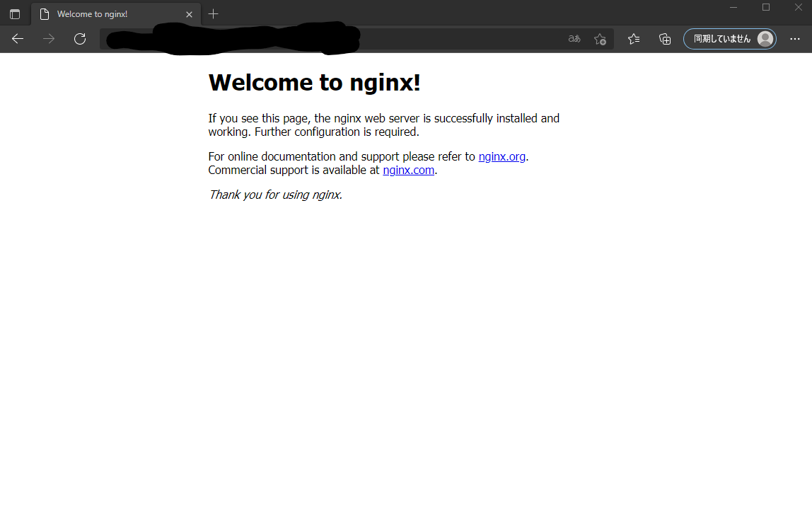Go back to previous page

point(18,39)
